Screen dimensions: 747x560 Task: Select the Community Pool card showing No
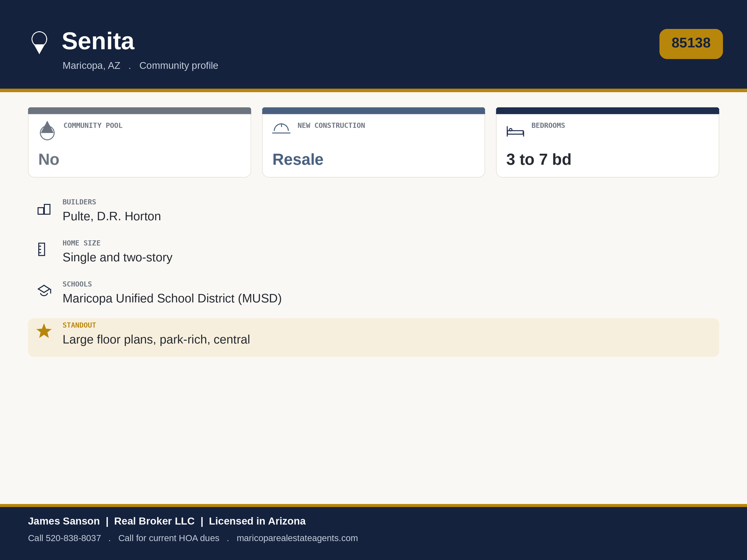tap(140, 142)
